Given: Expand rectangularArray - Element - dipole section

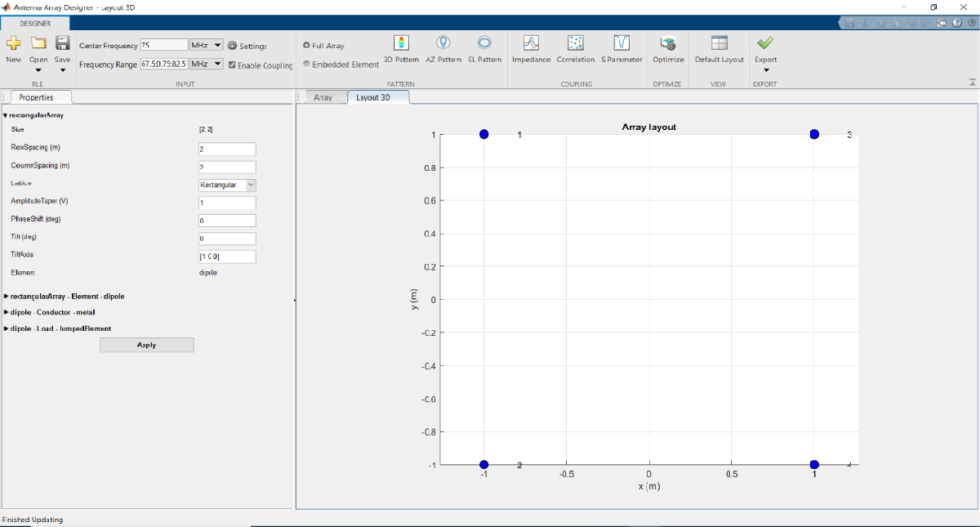Looking at the screenshot, I should tap(6, 296).
